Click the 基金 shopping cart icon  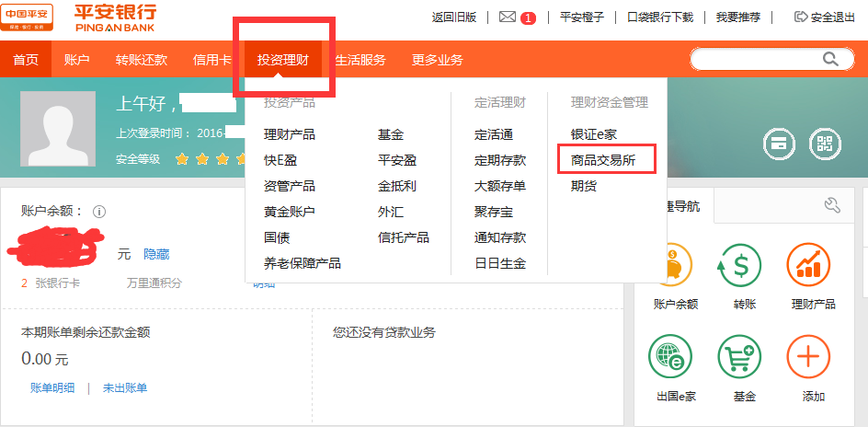click(x=739, y=357)
